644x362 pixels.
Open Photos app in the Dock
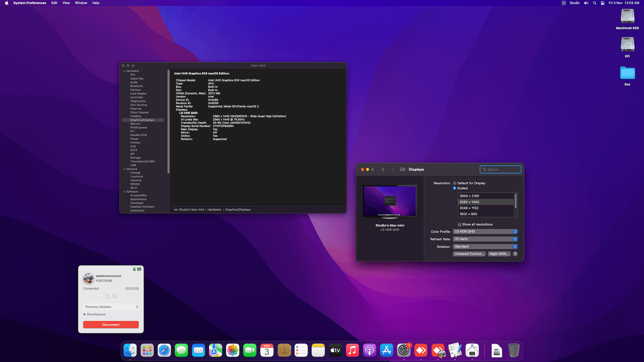[233, 351]
